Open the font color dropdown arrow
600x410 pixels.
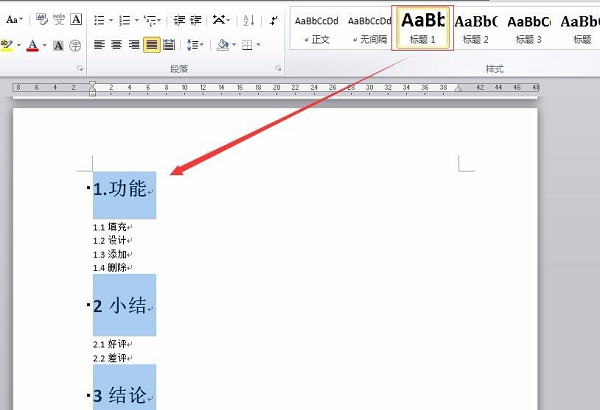pyautogui.click(x=44, y=46)
